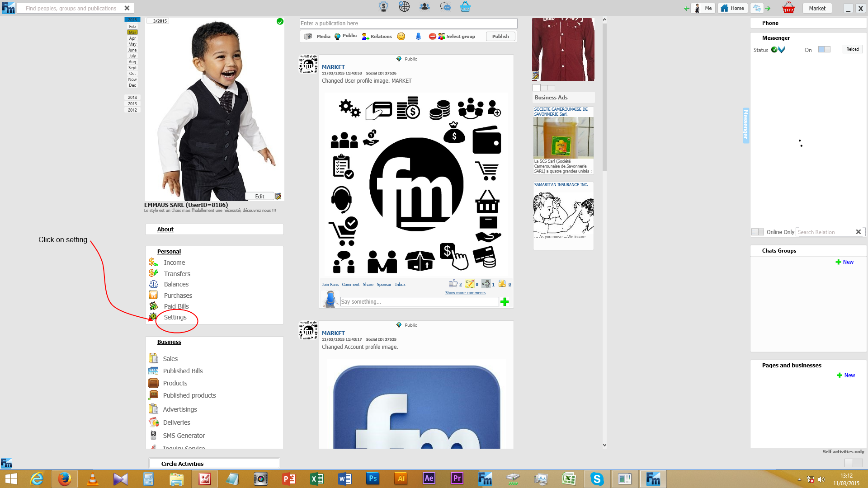Click the green forward arrow near Home
Image resolution: width=868 pixels, height=488 pixels.
(768, 9)
